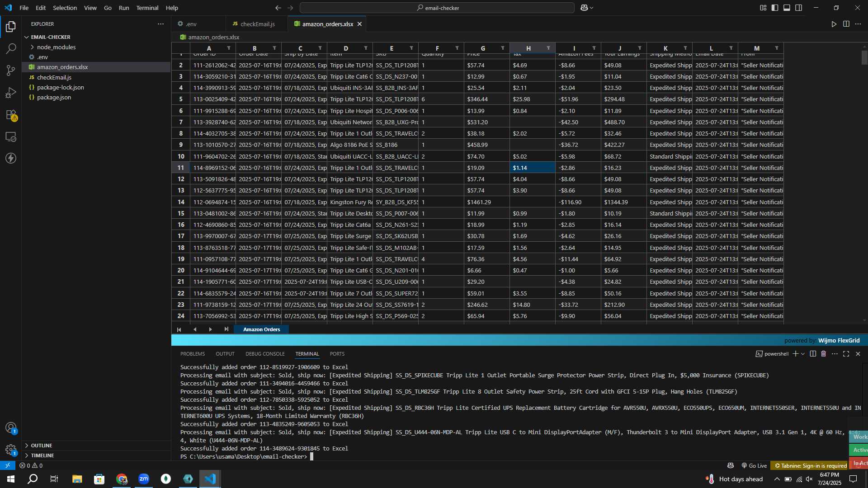Open the Selection menu
This screenshot has width=868, height=488.
pyautogui.click(x=65, y=8)
